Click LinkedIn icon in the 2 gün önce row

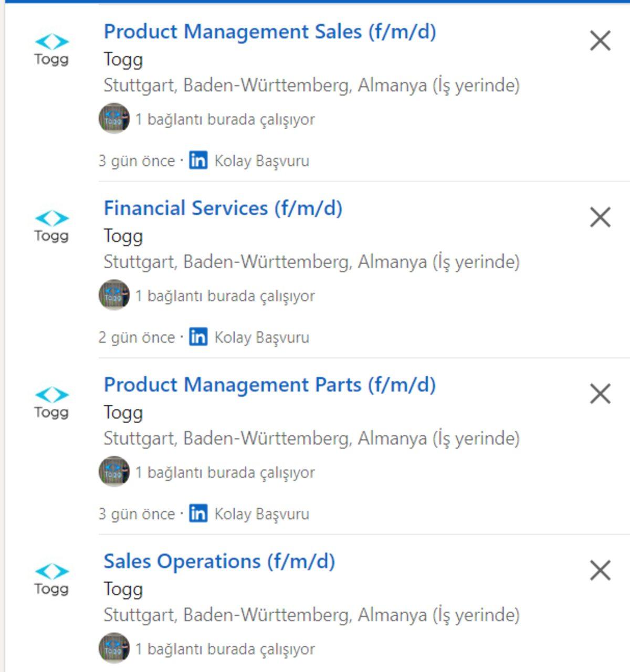click(198, 337)
